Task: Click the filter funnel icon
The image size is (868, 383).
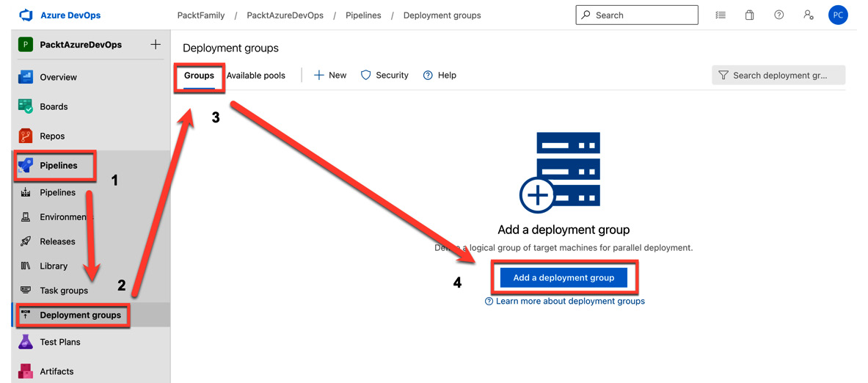Action: (x=723, y=76)
